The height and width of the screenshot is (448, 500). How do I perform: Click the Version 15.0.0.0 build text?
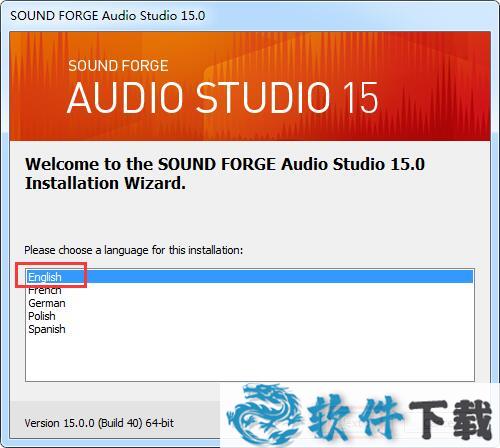pos(99,423)
